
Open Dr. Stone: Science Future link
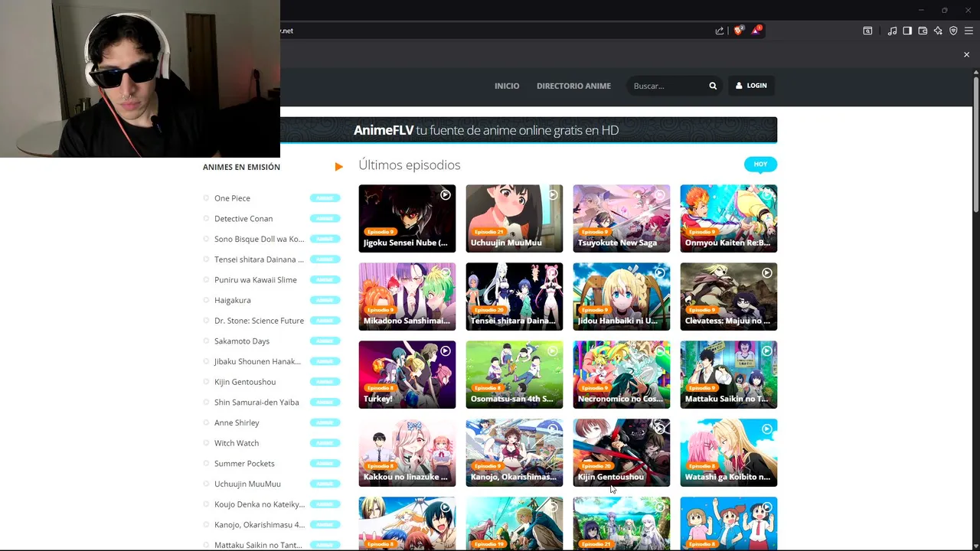pyautogui.click(x=259, y=321)
